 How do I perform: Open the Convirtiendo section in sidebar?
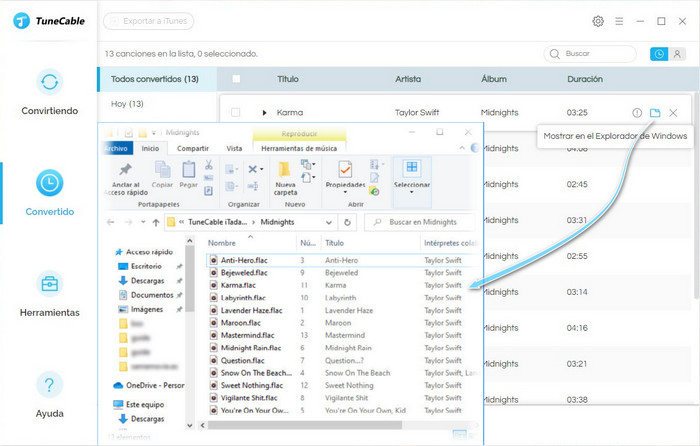click(50, 93)
